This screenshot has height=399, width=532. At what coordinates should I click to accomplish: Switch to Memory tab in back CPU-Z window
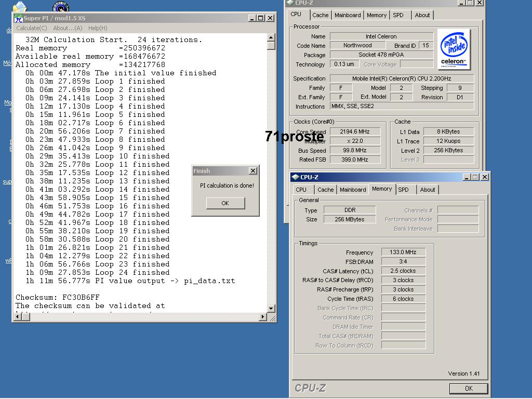pyautogui.click(x=377, y=15)
